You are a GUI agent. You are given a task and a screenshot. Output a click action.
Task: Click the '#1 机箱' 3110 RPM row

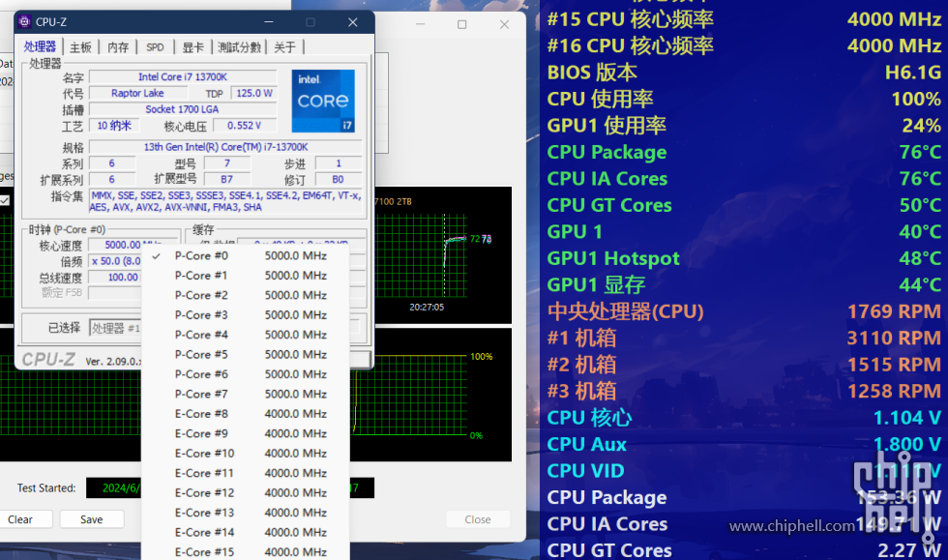click(x=744, y=339)
